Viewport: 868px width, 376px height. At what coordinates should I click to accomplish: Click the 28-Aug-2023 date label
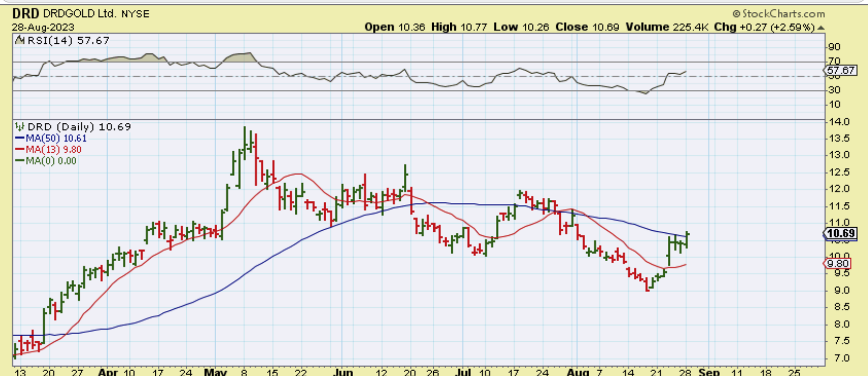43,27
